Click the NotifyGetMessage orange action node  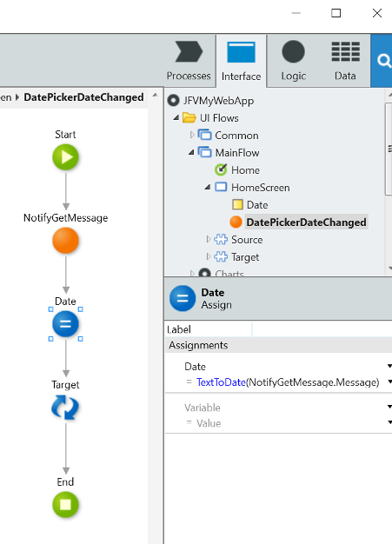click(65, 241)
